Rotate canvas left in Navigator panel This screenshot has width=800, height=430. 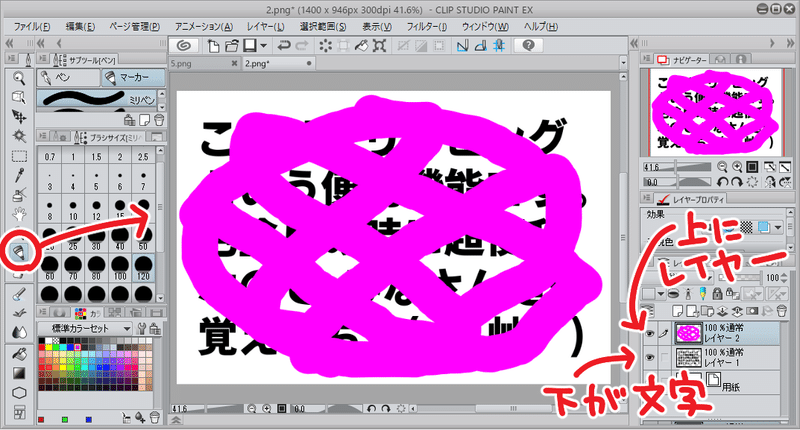point(722,182)
